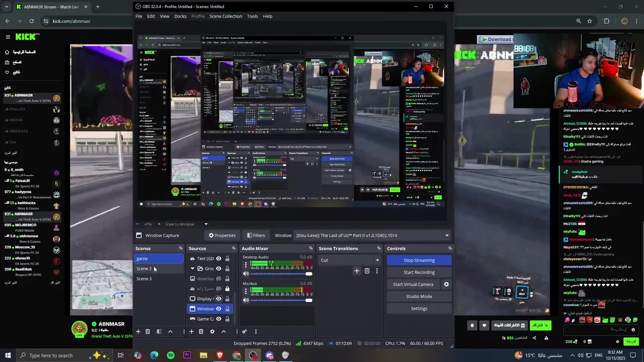Image resolution: width=644 pixels, height=362 pixels.
Task: Click Start Virtual Camera button
Action: (x=413, y=284)
